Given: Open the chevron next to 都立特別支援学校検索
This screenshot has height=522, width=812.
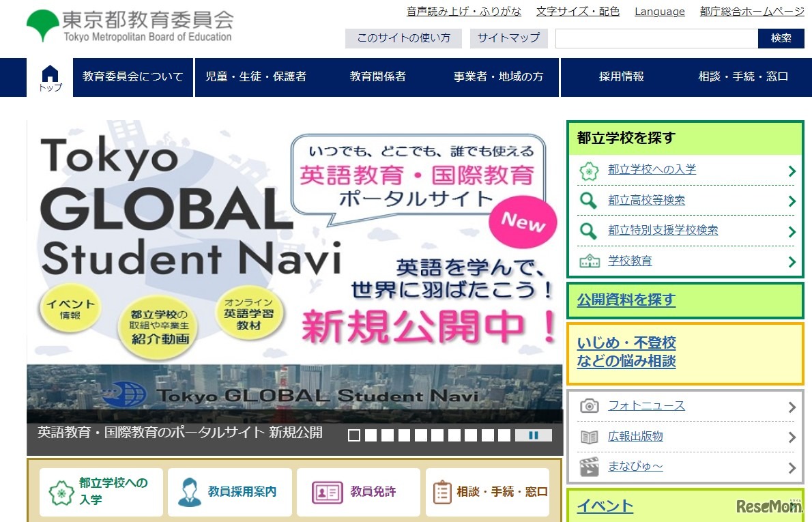Looking at the screenshot, I should [x=792, y=231].
